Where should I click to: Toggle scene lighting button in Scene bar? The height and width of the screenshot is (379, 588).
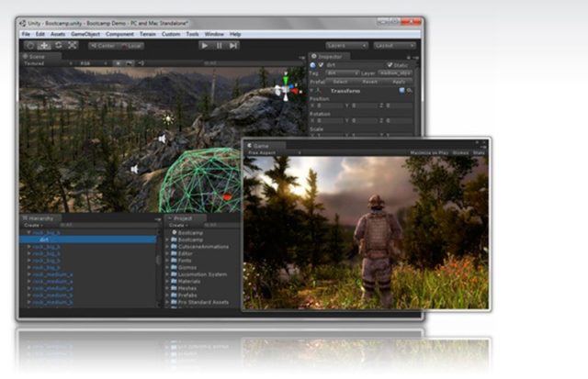119,63
